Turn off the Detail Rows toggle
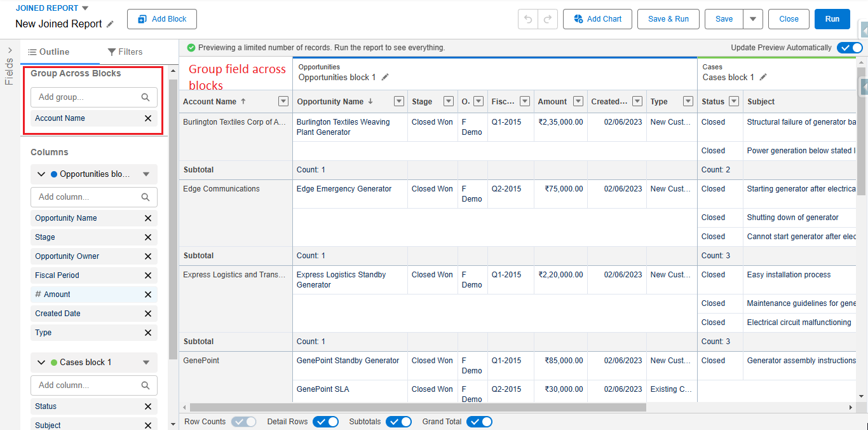 pyautogui.click(x=325, y=422)
